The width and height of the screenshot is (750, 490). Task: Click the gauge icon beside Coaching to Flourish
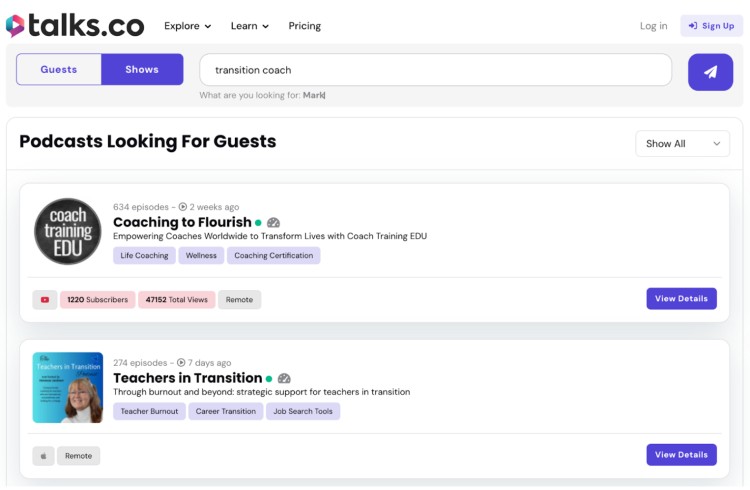273,223
